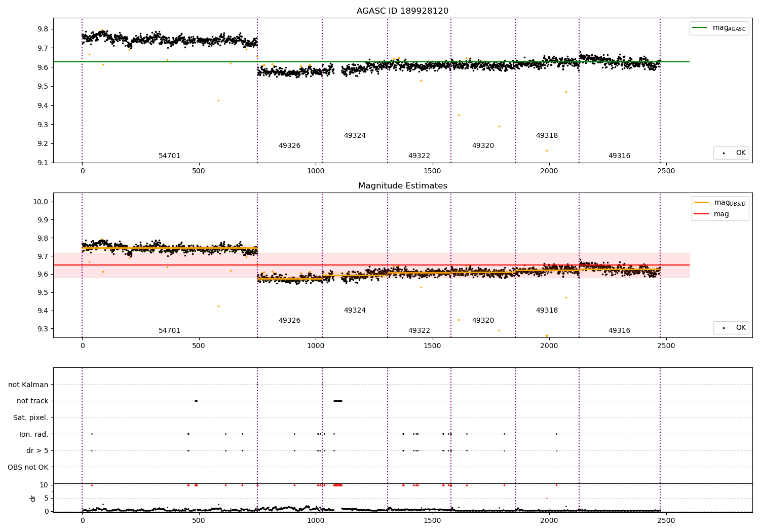Image resolution: width=760 pixels, height=532 pixels.
Task: Click the 10 tick on the dr axis
Action: click(x=44, y=485)
